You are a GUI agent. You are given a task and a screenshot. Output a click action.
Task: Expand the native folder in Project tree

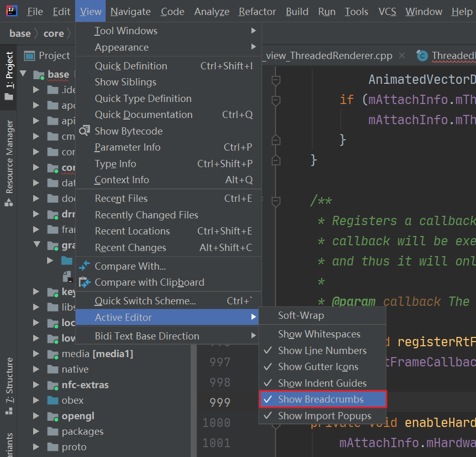tap(35, 369)
